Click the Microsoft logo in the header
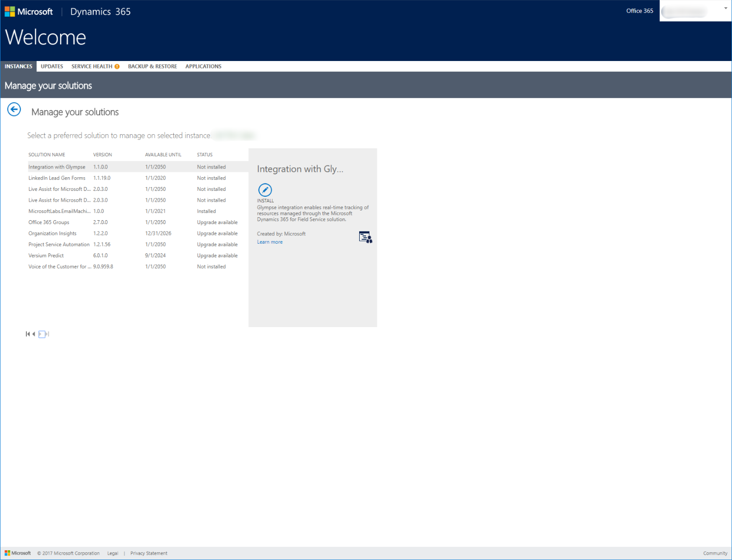The width and height of the screenshot is (732, 560). (29, 11)
